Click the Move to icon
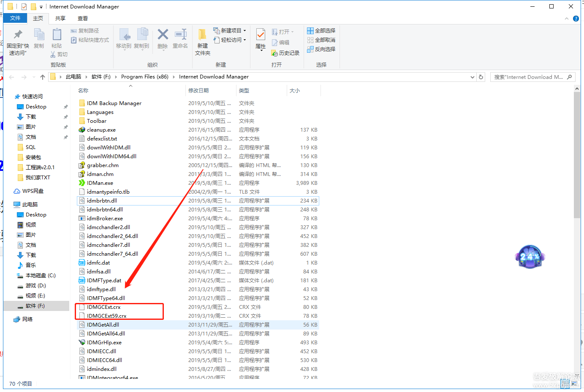Screen dimensions: 584x392 click(124, 35)
